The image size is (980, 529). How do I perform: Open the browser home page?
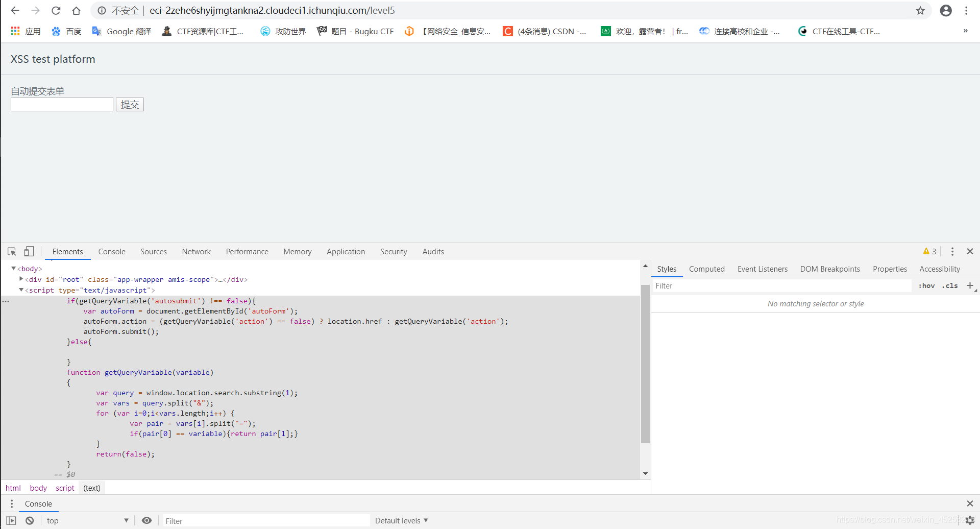pos(76,11)
